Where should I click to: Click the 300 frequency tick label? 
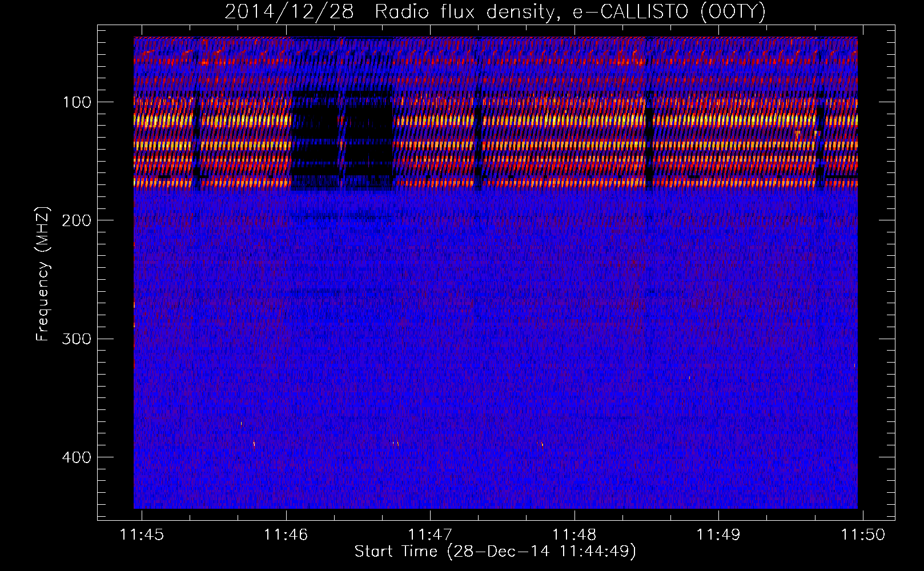[77, 339]
